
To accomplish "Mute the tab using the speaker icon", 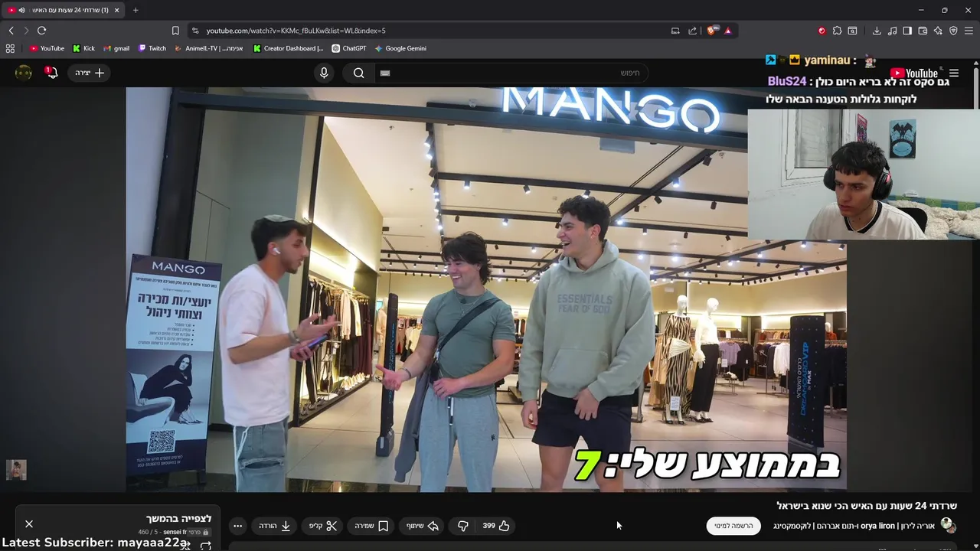I will (x=21, y=10).
